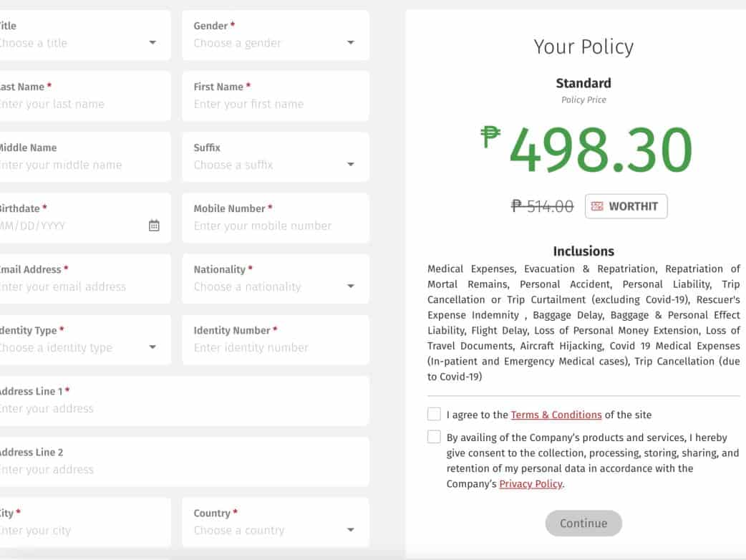Click the Middle Name input field
This screenshot has width=746, height=560.
coord(79,165)
